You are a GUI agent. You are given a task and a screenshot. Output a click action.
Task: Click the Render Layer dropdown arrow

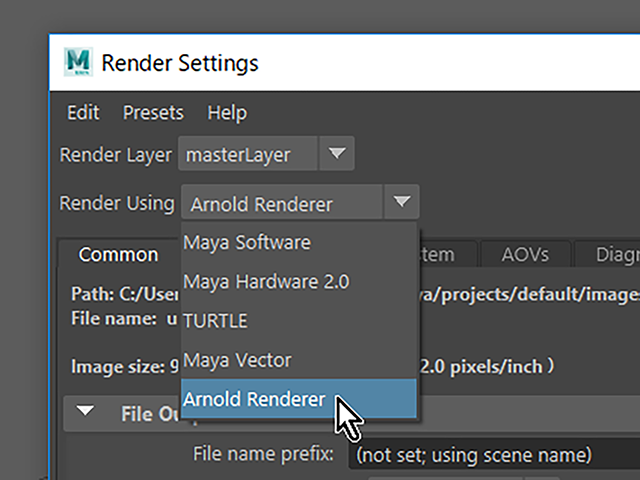pos(337,154)
